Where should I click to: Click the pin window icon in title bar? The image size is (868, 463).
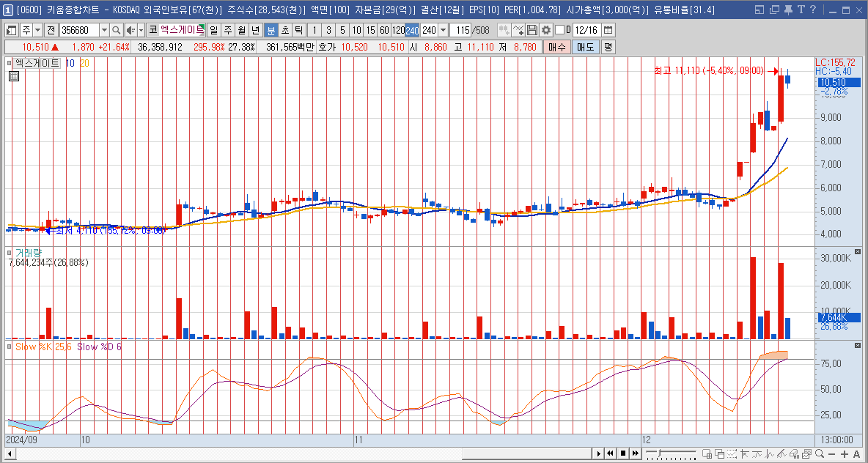pos(790,10)
